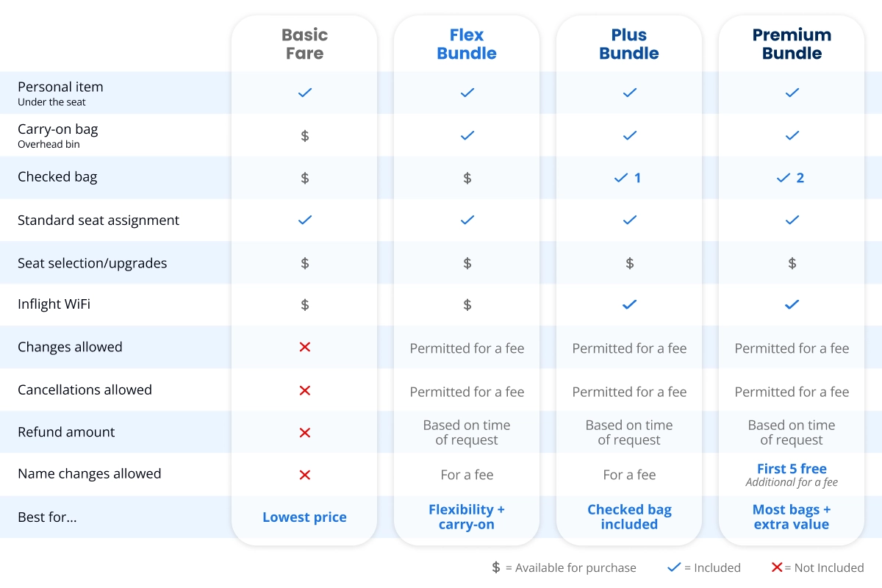Click red X for Basic Fare name changes
Screen dimensions: 882x588
pyautogui.click(x=305, y=475)
